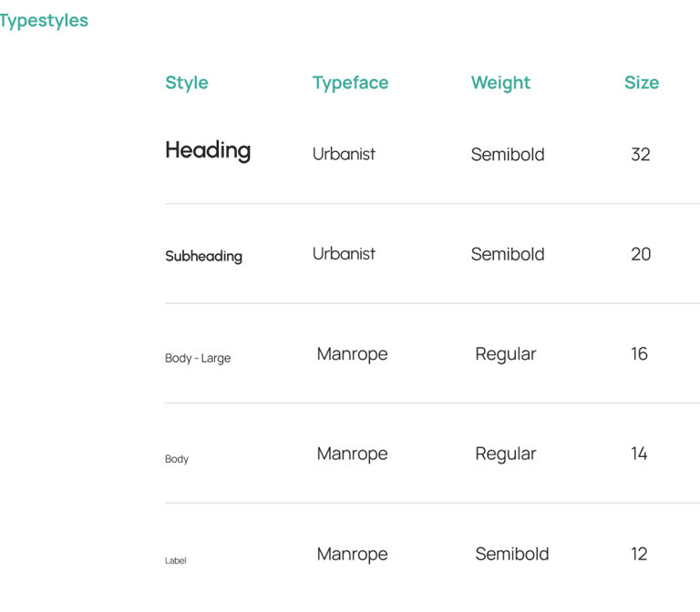Click Semibold weight in Label row
Image resolution: width=700 pixels, height=612 pixels.
(x=511, y=554)
